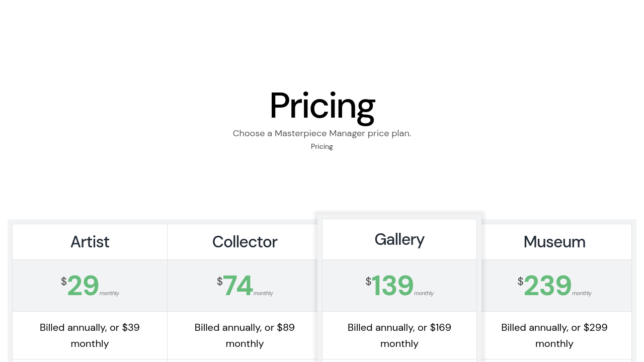Click the Artist billed annually $39 text

90,335
